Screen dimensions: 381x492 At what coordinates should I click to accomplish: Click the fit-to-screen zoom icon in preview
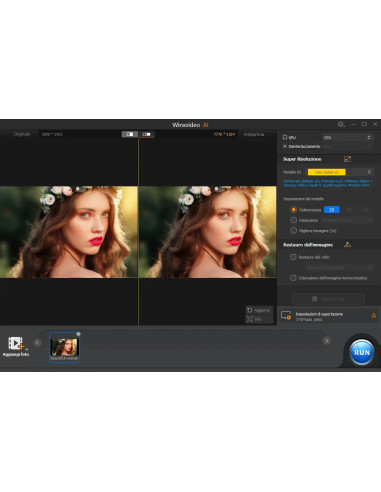click(x=250, y=319)
